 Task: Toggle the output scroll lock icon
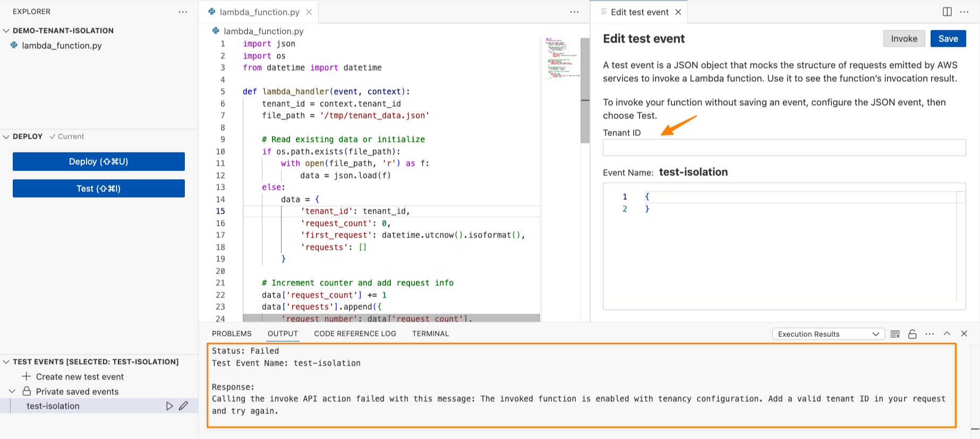pyautogui.click(x=913, y=334)
